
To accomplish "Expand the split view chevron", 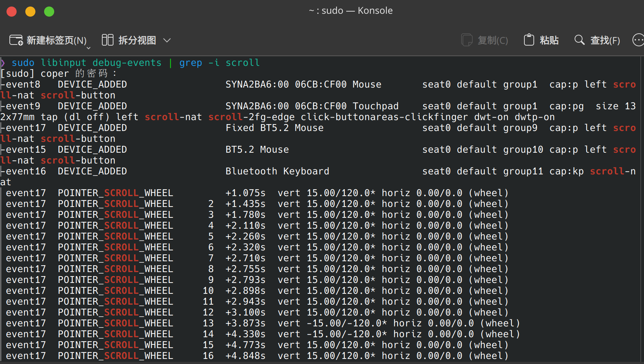I will click(x=167, y=40).
